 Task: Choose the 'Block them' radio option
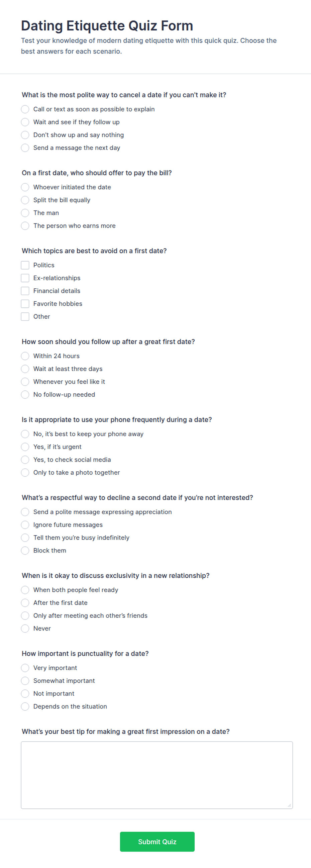tap(25, 551)
